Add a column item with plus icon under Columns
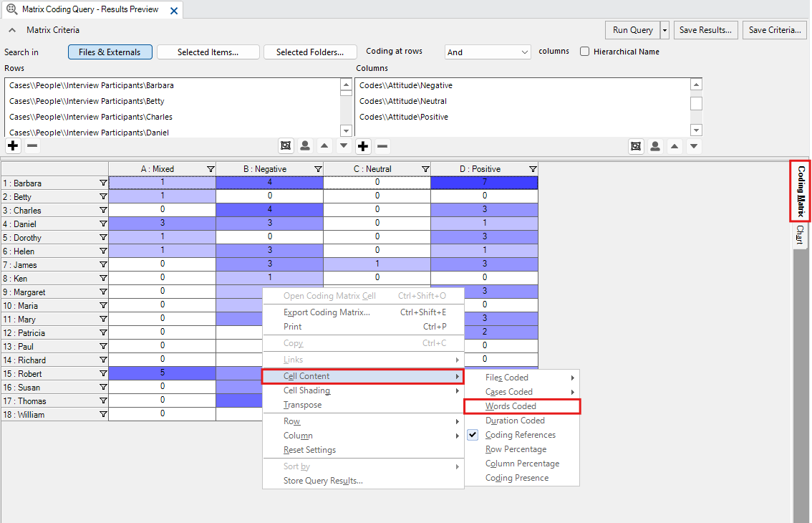 (x=363, y=146)
